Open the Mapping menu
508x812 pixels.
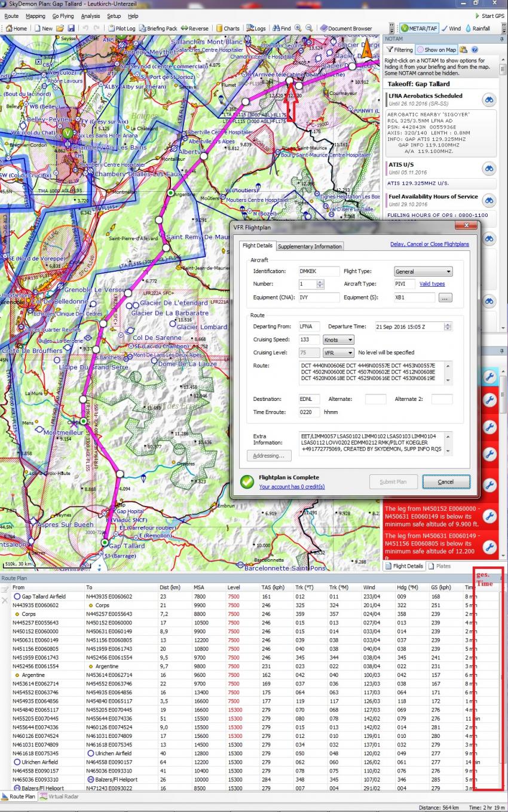pos(35,16)
